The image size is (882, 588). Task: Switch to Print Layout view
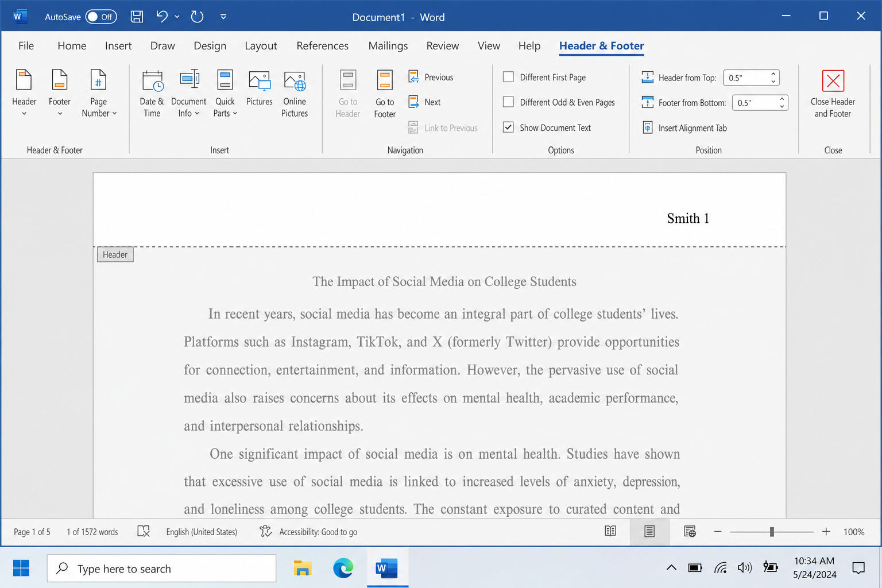click(x=649, y=532)
